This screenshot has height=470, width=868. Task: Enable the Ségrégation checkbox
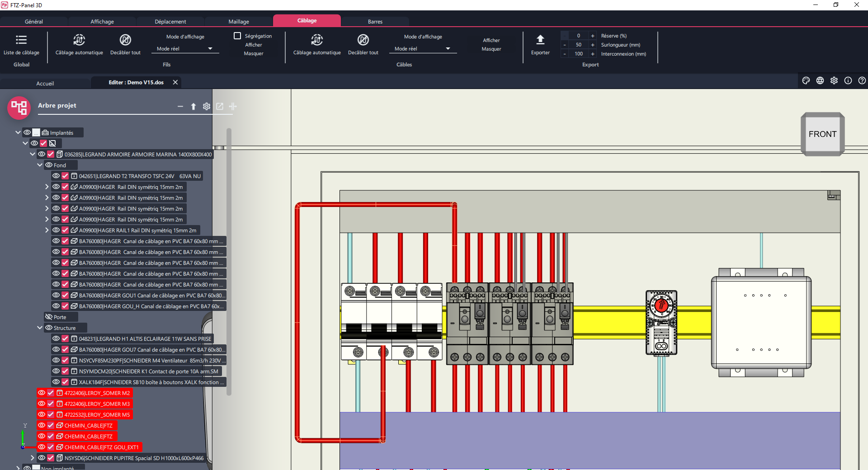pos(237,36)
